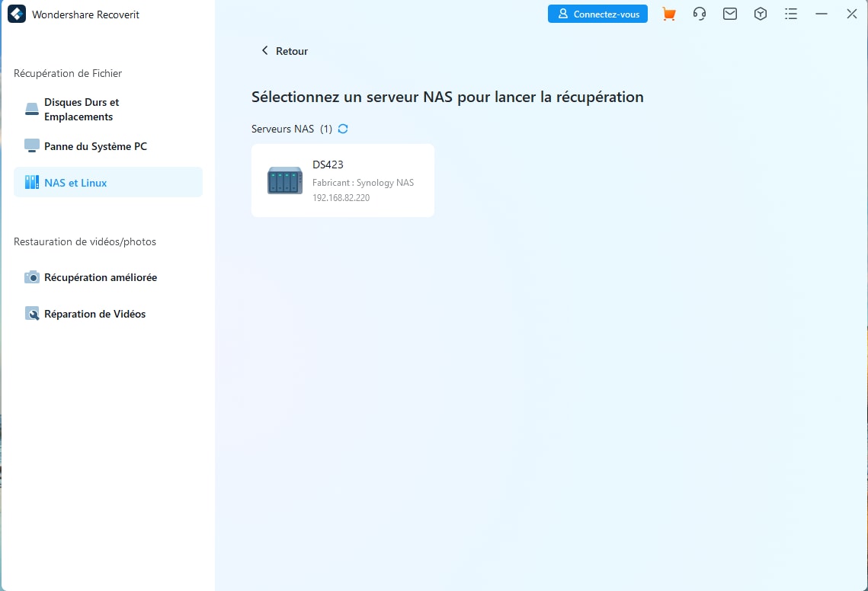Go back with the Retour link

pyautogui.click(x=284, y=51)
